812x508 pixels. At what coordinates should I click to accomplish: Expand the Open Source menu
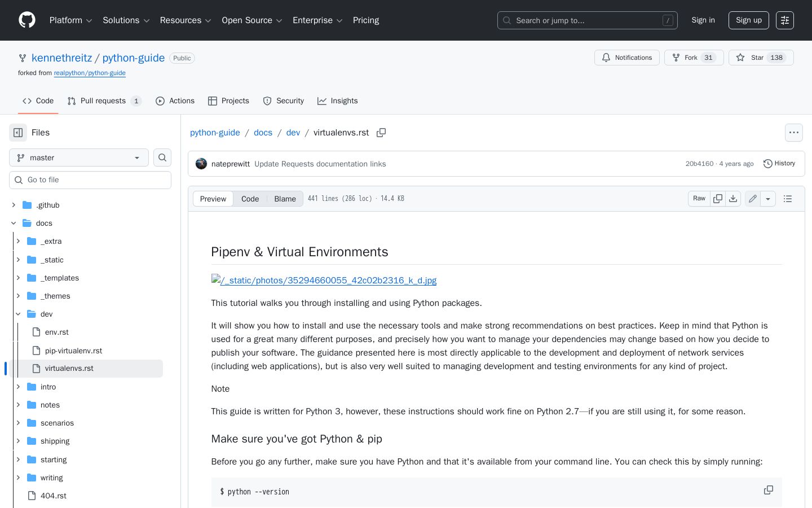[x=252, y=20]
